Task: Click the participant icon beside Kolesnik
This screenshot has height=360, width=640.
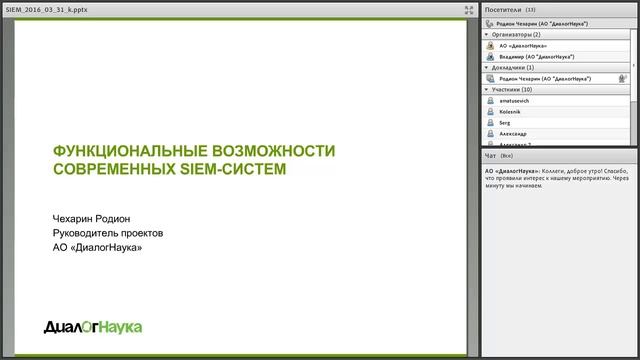Action: click(x=490, y=111)
